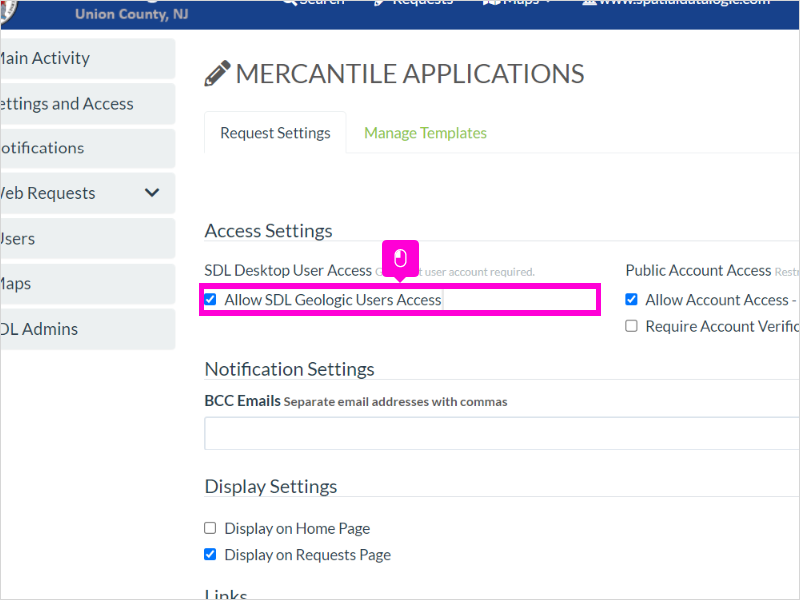800x600 pixels.
Task: Click the Union County, NJ header text
Action: (x=132, y=14)
